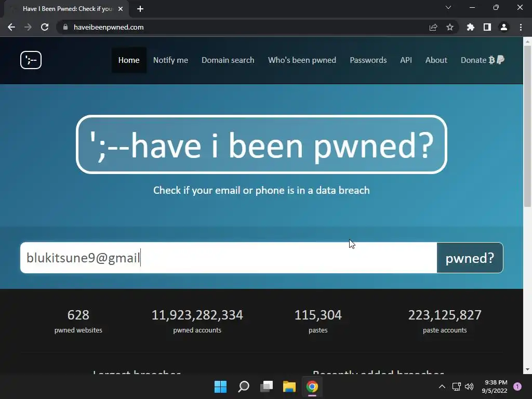Open the API page
The height and width of the screenshot is (399, 532).
(406, 60)
